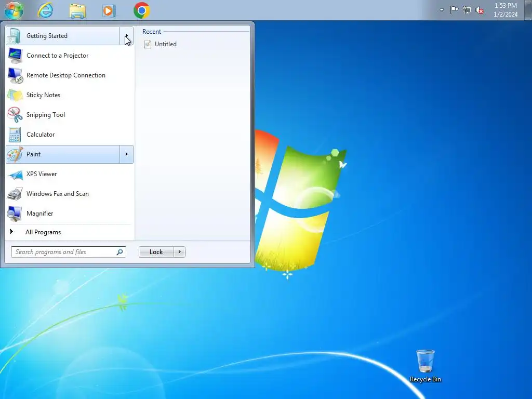Choose the XPS Viewer label
The height and width of the screenshot is (399, 532).
click(42, 174)
